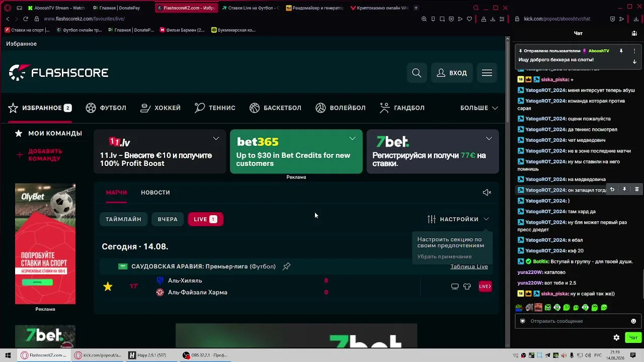Open jersey lineup icon for Al-Hilal match
Image resolution: width=644 pixels, height=362 pixels.
(x=467, y=287)
